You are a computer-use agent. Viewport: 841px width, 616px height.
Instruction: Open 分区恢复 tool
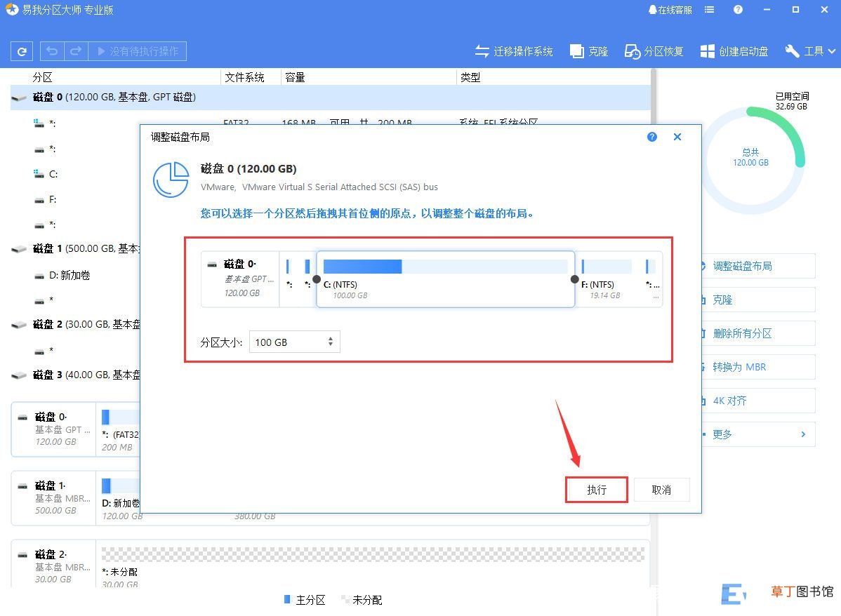(654, 51)
